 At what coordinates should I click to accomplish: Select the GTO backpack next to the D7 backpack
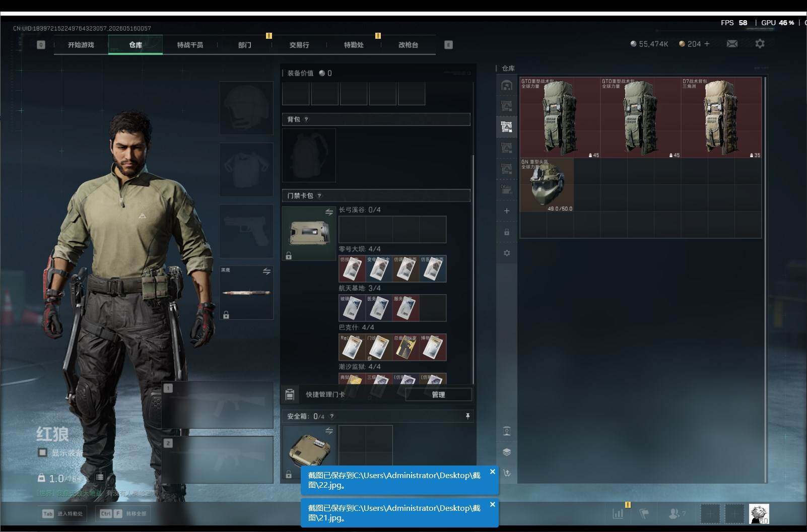tap(641, 117)
